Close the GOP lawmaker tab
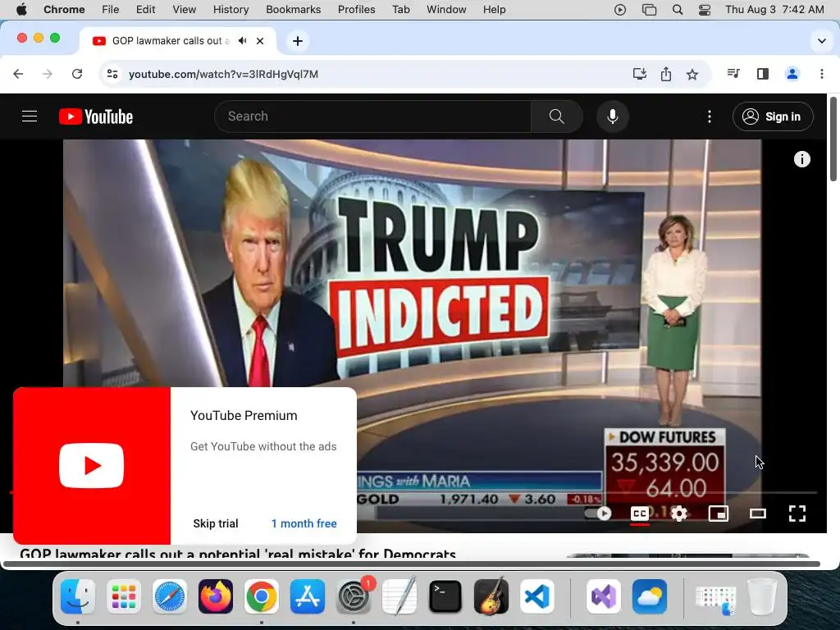Image resolution: width=840 pixels, height=630 pixels. pos(260,41)
